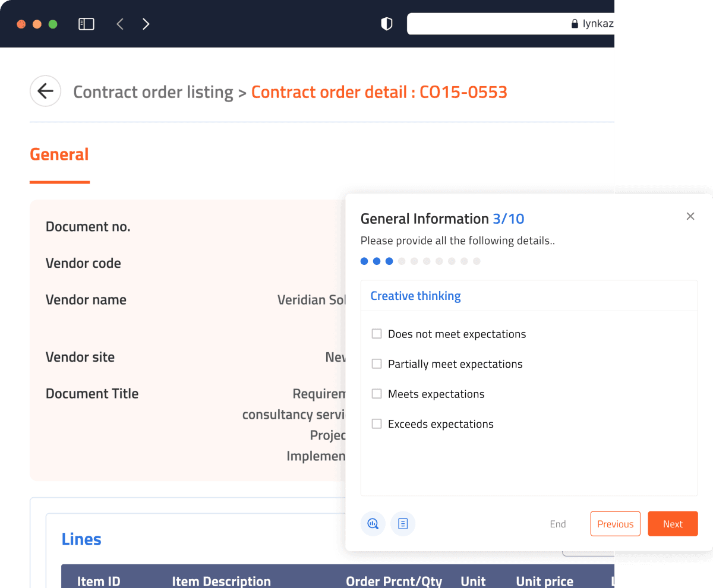
Task: Open 'Contract order listing' breadcrumb
Action: tap(153, 92)
